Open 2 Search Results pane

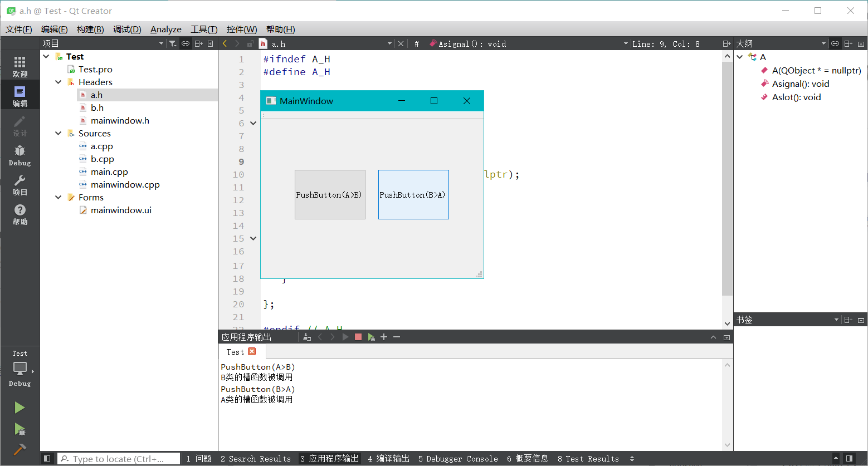[256, 458]
